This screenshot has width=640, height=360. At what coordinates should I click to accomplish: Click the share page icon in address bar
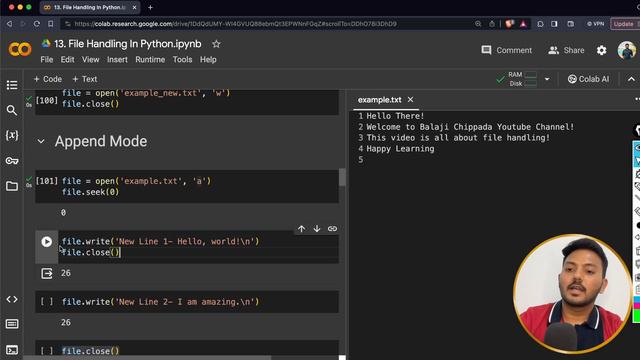click(492, 24)
